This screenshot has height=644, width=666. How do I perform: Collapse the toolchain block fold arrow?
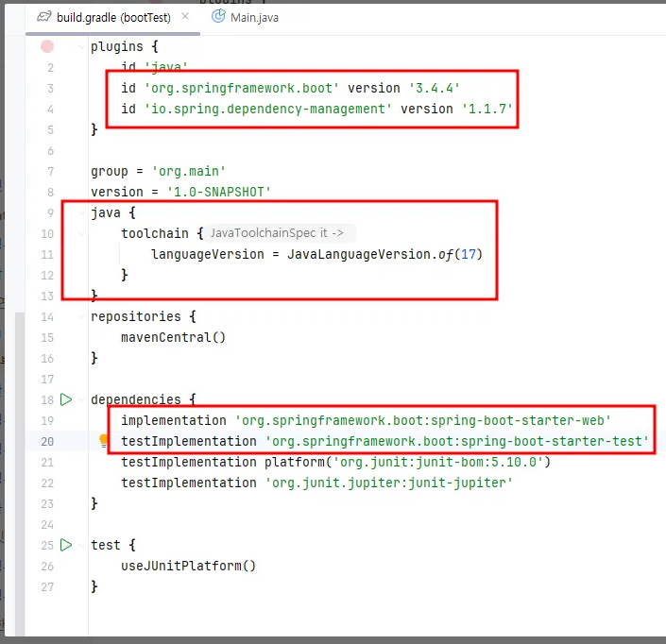[81, 233]
